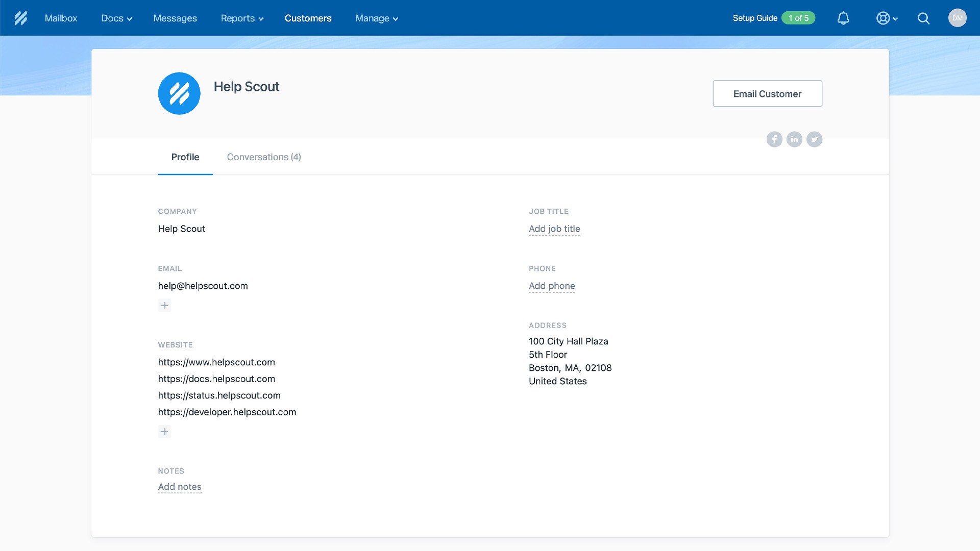Click the United States address line
980x551 pixels.
(x=557, y=381)
